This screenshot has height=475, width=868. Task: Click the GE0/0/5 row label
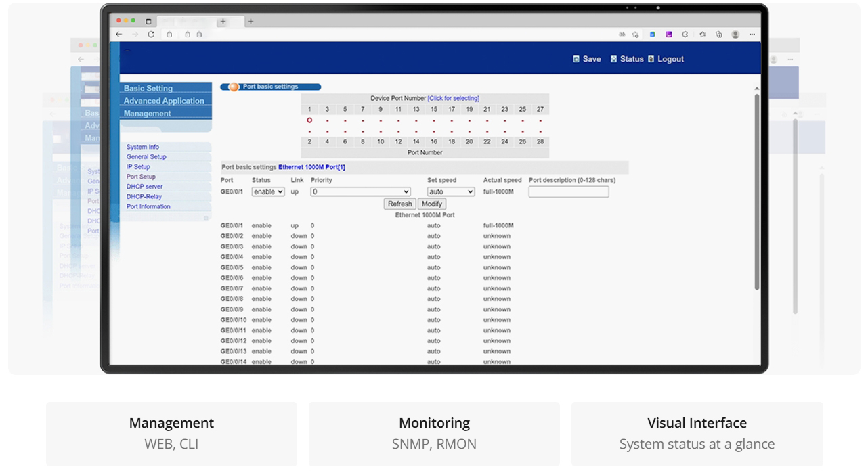tap(232, 267)
